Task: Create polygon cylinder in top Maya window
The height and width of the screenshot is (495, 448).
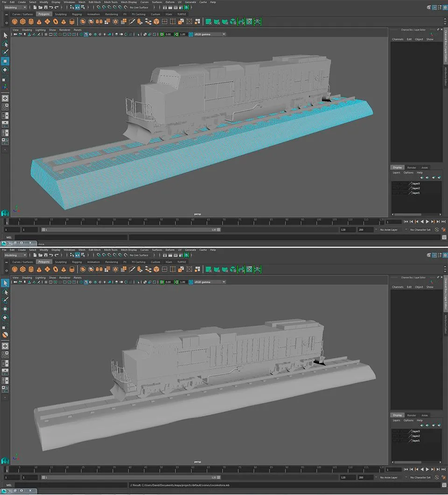Action: 31,21
